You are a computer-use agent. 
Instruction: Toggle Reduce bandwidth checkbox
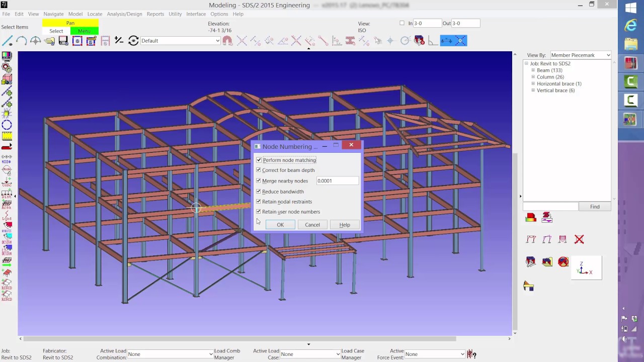coord(259,191)
